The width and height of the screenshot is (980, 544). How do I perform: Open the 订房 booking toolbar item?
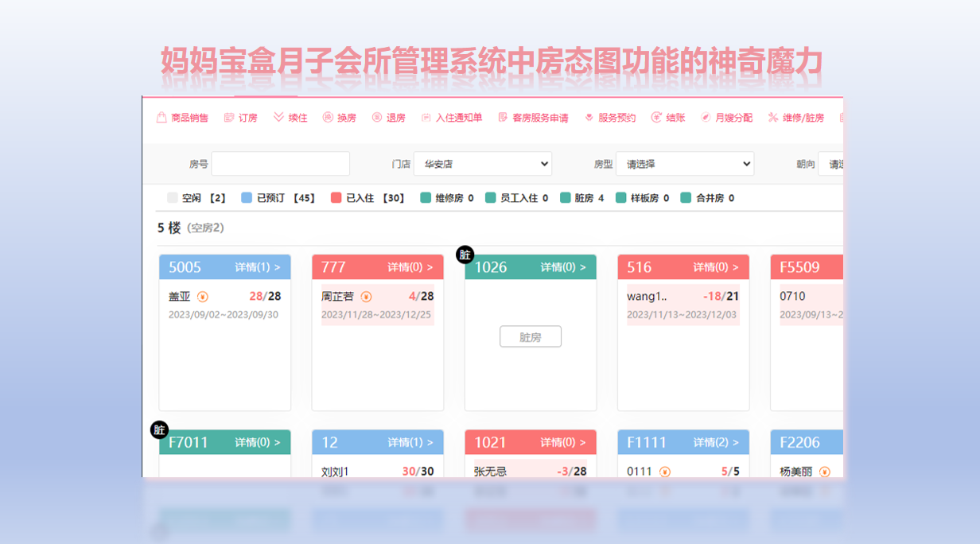[241, 118]
